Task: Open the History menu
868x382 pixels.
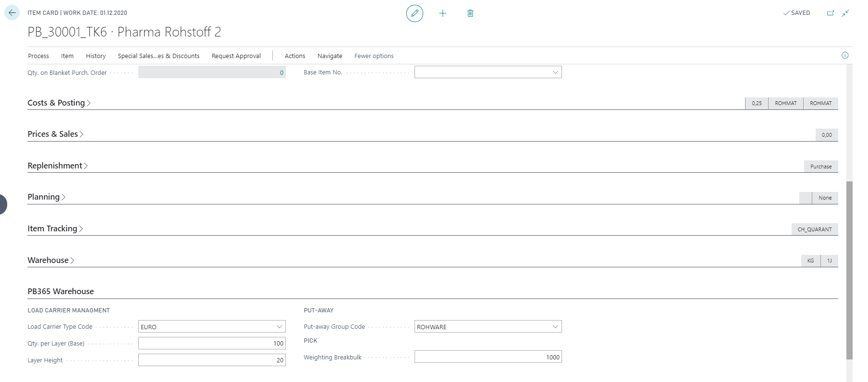Action: tap(96, 56)
